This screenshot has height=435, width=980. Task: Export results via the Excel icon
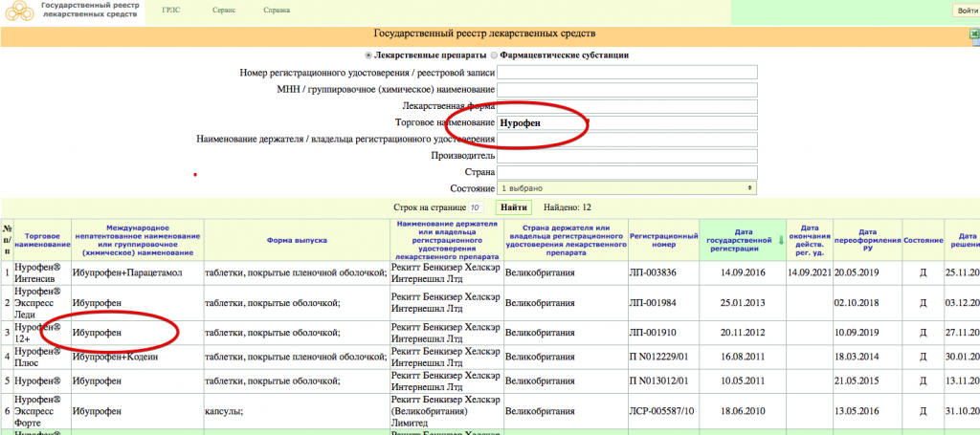pyautogui.click(x=974, y=35)
